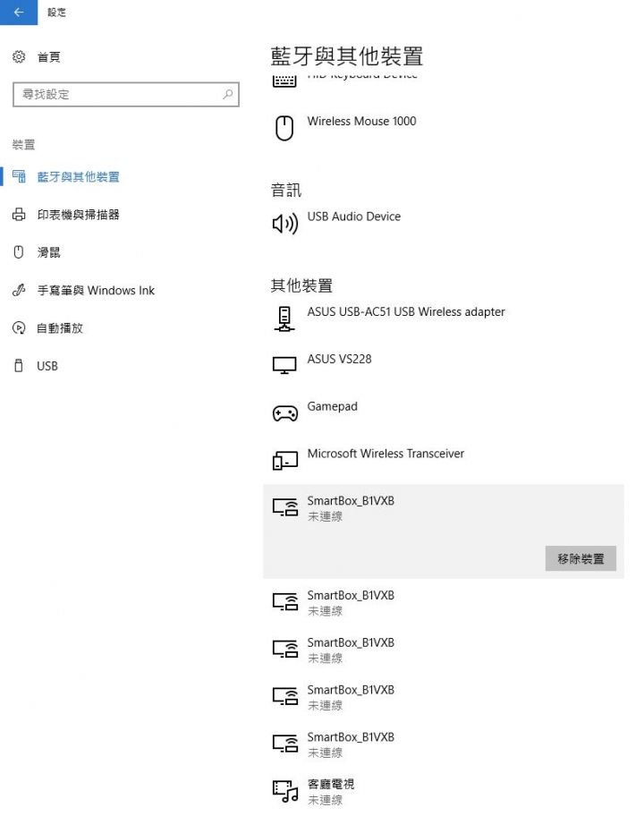Viewport: 644px width, 816px height.
Task: Click the back arrow in title bar
Action: (x=19, y=13)
